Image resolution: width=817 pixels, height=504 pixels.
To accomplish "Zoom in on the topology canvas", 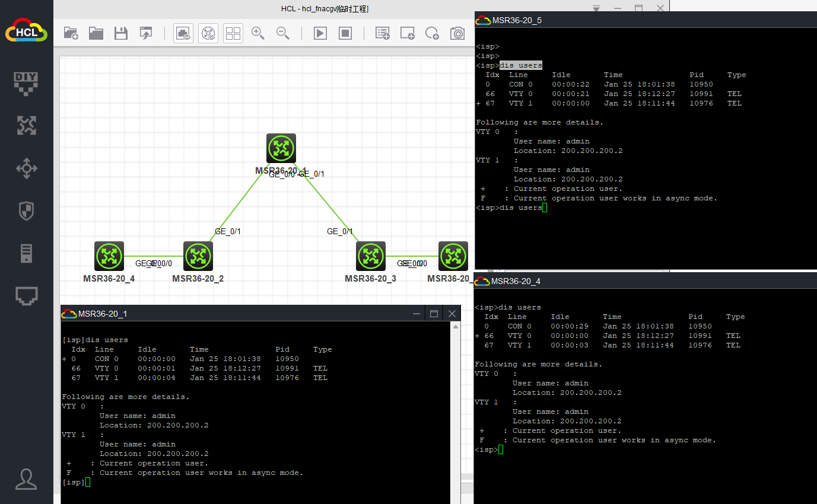I will coord(258,33).
